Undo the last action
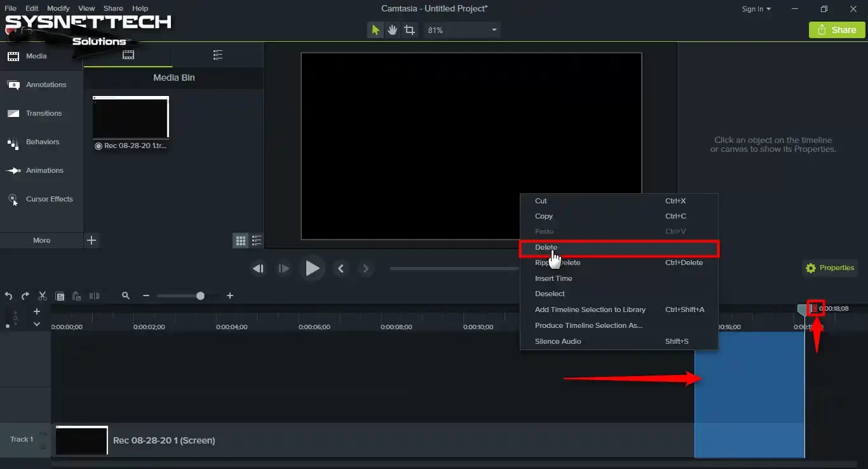This screenshot has height=469, width=868. point(8,296)
